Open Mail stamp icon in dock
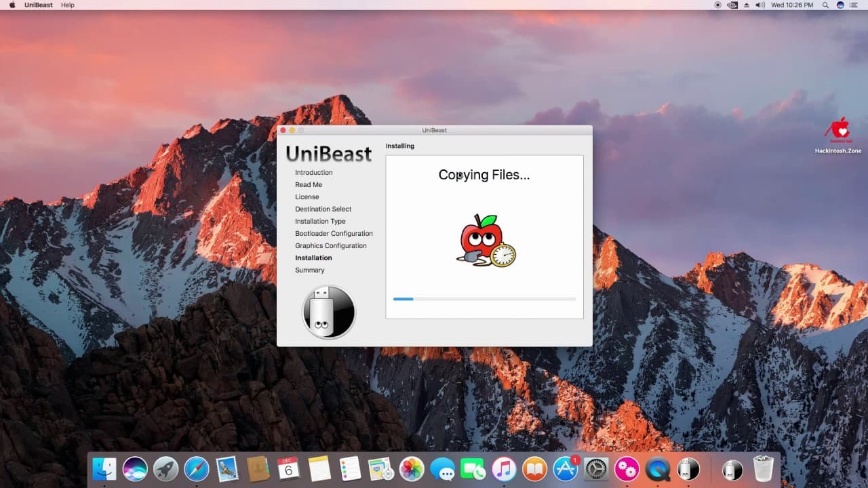The image size is (868, 488). [x=227, y=468]
